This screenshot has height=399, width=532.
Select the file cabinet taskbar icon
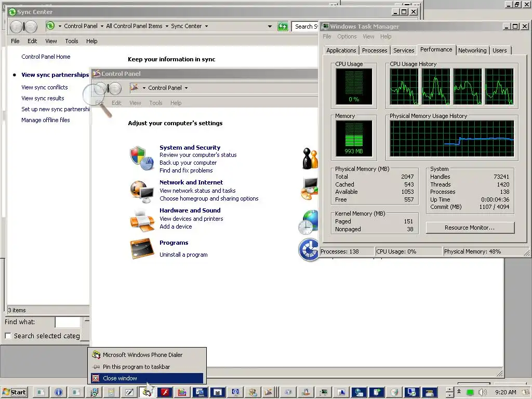click(112, 392)
